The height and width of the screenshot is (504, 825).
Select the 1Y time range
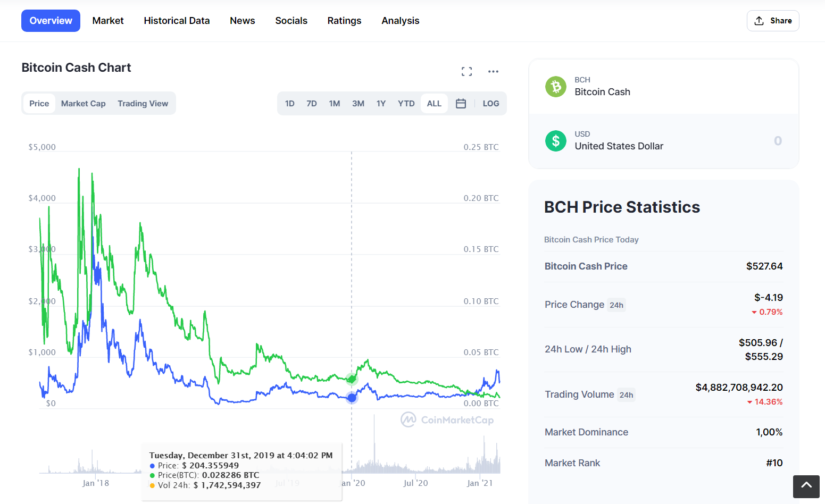tap(381, 104)
